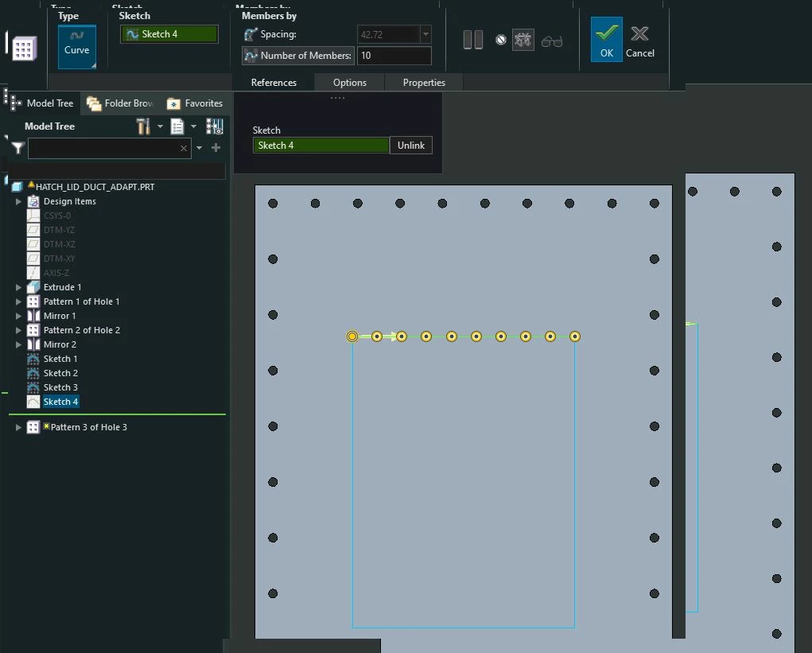This screenshot has width=812, height=653.
Task: Open the References tab
Action: [x=274, y=83]
